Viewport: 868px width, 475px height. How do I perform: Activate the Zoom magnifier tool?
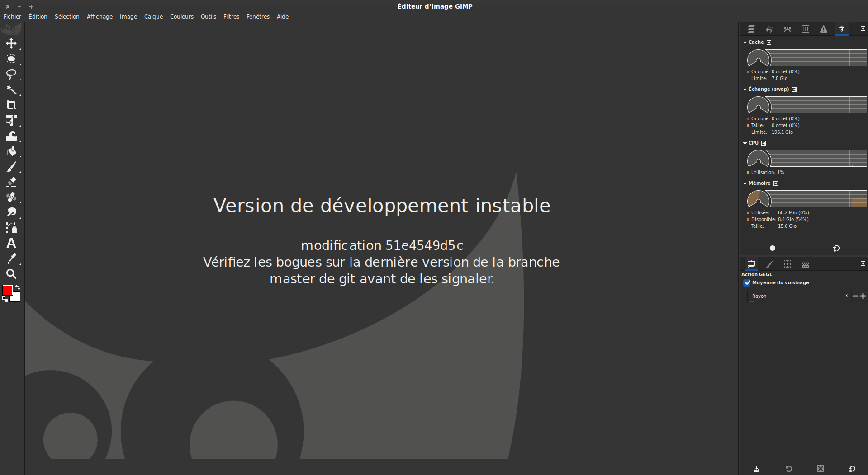coord(11,274)
